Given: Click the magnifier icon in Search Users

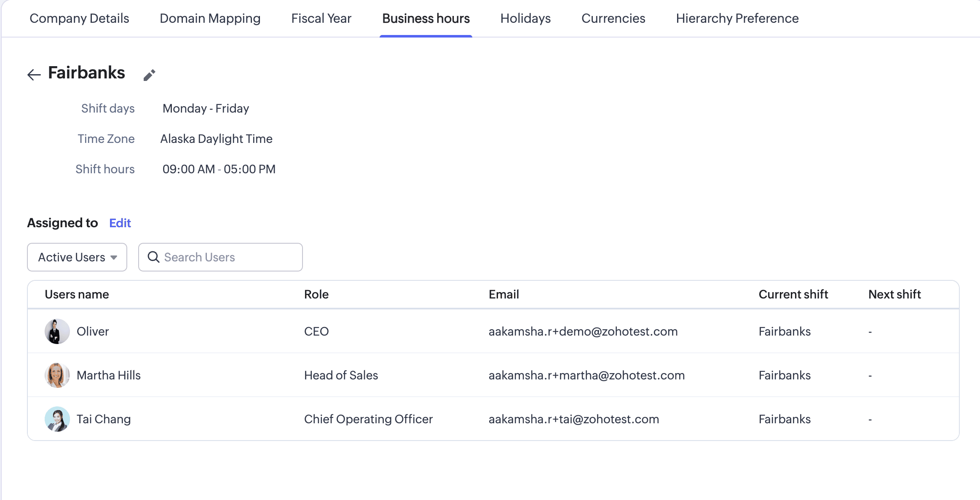Looking at the screenshot, I should pyautogui.click(x=153, y=257).
